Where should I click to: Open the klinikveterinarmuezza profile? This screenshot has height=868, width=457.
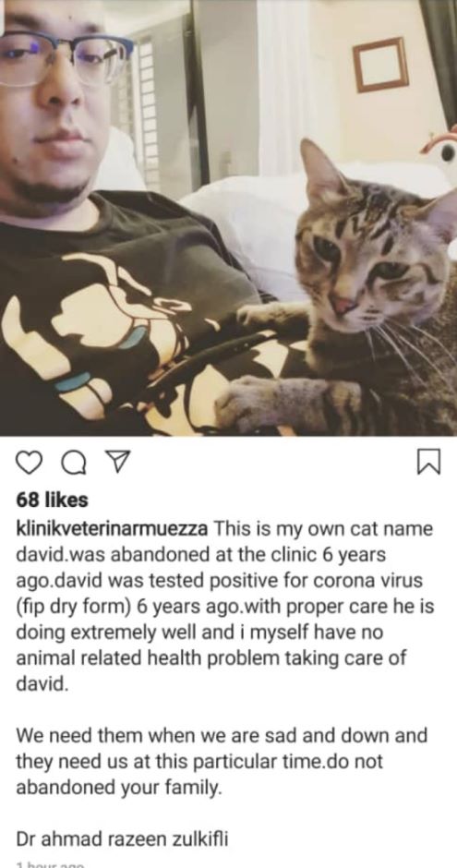point(113,529)
